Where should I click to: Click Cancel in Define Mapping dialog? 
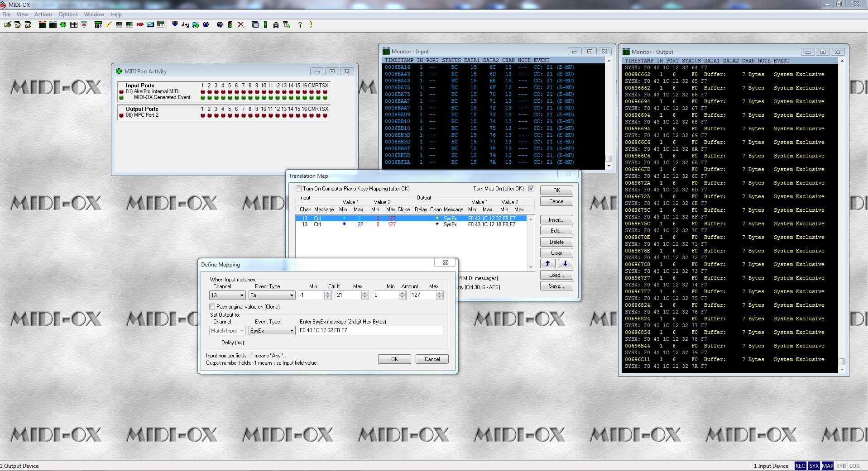432,359
